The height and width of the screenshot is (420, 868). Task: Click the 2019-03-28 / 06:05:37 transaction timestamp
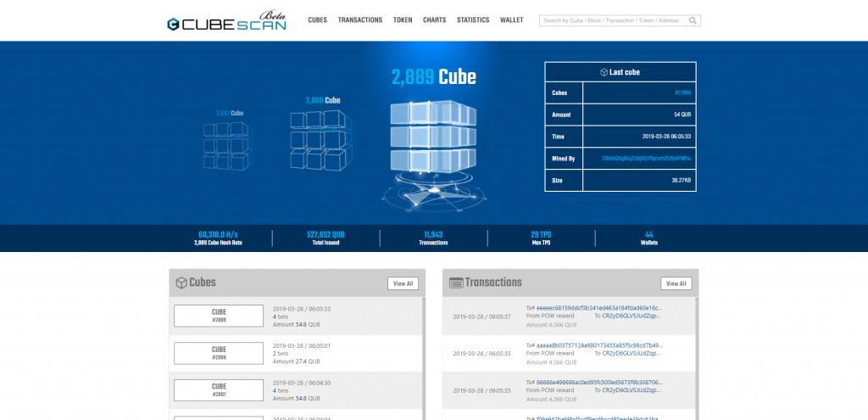click(481, 316)
